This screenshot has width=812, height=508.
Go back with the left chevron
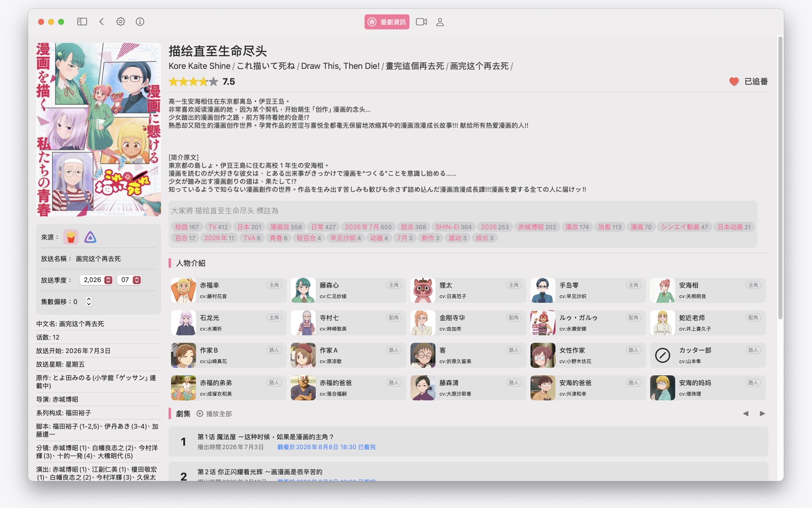[x=101, y=22]
